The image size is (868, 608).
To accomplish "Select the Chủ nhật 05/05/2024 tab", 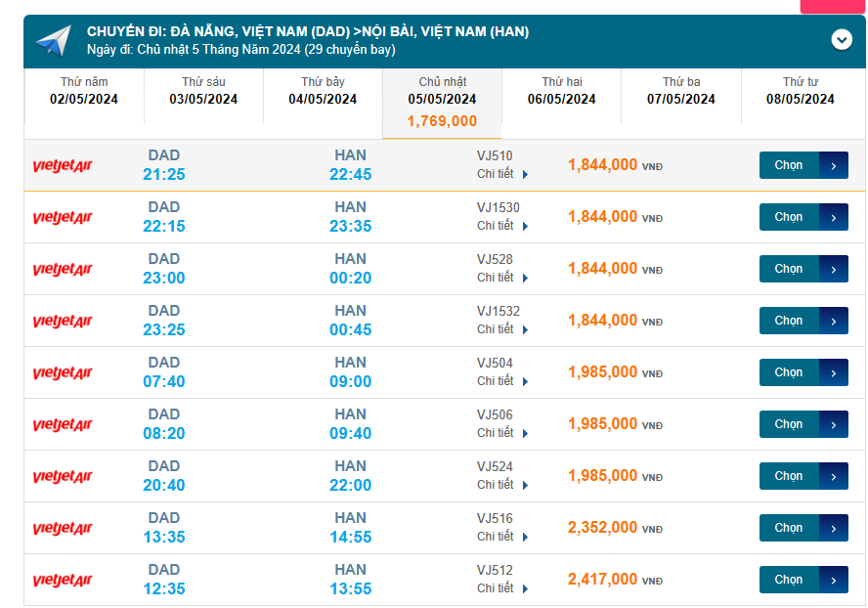I will pos(442,102).
